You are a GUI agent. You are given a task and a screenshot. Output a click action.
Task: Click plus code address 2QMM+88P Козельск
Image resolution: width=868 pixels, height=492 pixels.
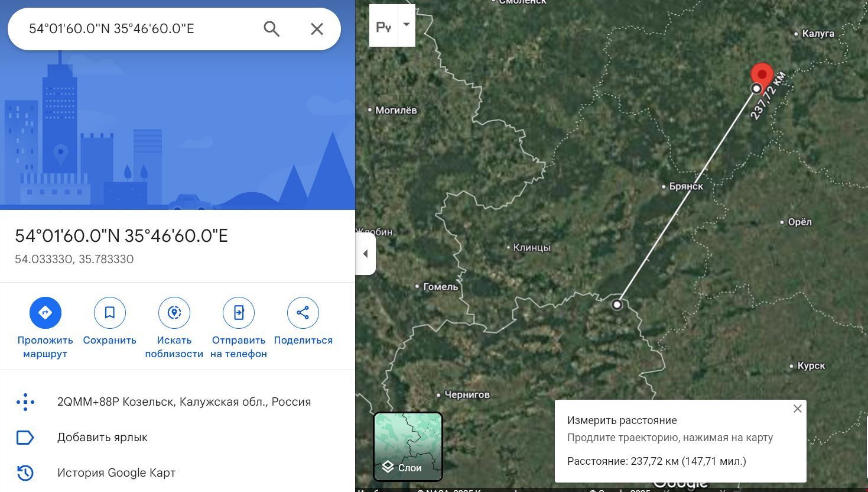coord(184,402)
